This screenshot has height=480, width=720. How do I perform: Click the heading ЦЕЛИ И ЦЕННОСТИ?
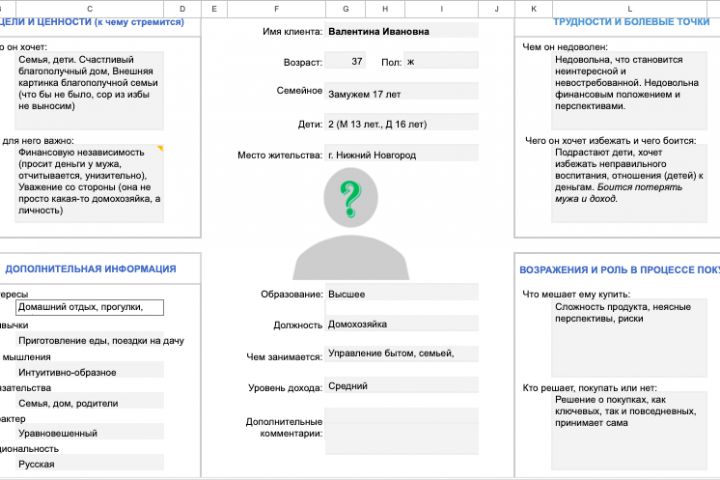(x=90, y=22)
